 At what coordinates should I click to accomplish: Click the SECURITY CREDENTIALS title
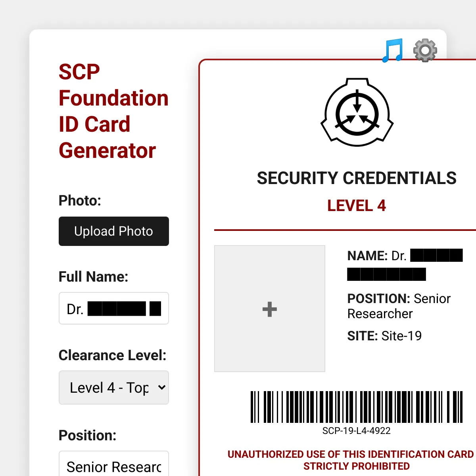[356, 178]
